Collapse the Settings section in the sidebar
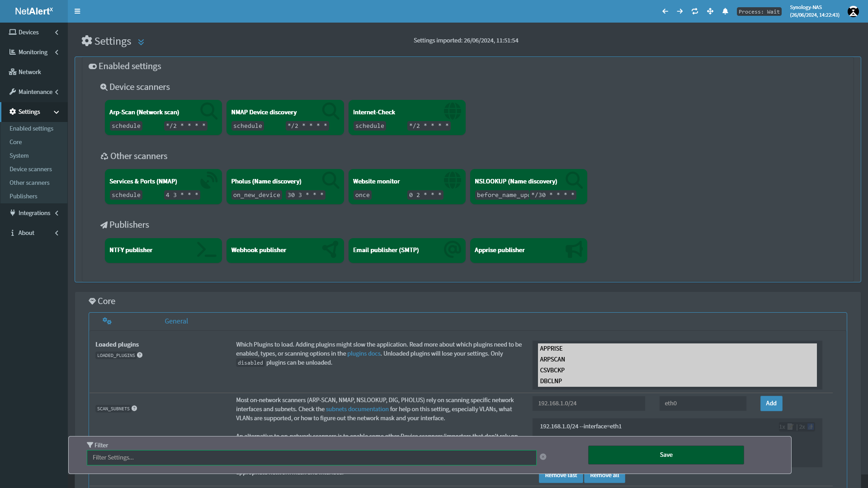This screenshot has width=868, height=488. (56, 112)
